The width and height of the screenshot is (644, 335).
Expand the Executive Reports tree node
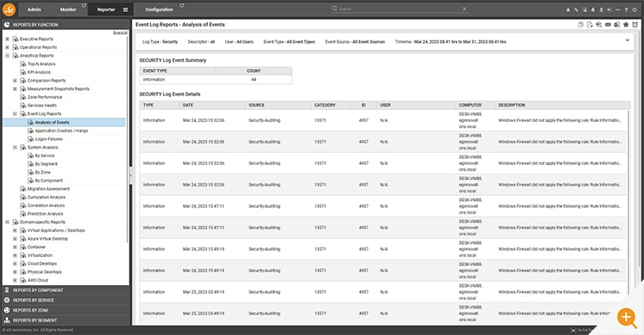pos(7,39)
